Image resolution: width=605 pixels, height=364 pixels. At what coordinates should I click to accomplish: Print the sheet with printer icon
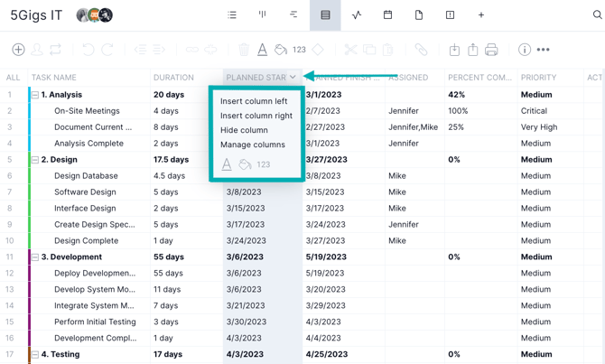coord(491,50)
